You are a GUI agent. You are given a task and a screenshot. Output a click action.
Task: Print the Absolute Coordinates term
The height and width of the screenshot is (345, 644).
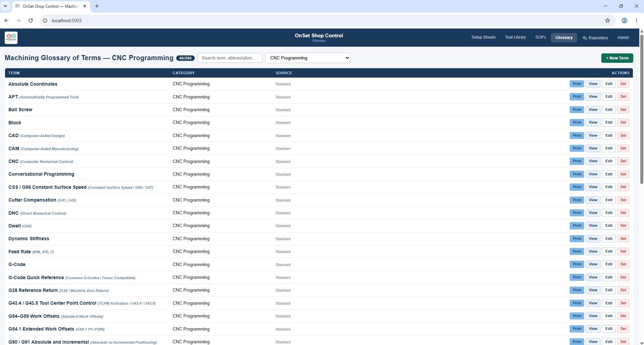pyautogui.click(x=577, y=84)
